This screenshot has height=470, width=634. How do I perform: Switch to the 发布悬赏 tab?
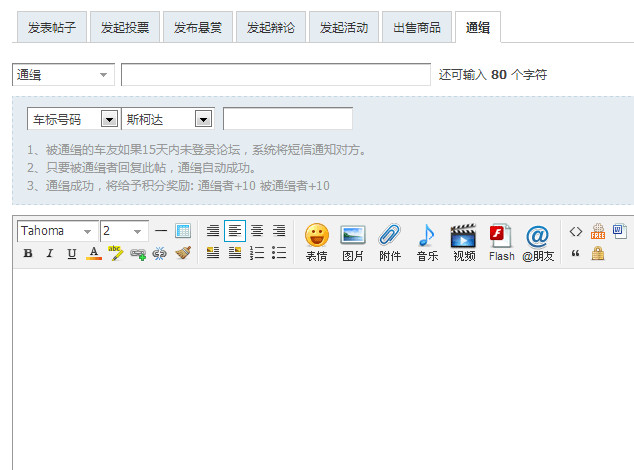point(198,28)
